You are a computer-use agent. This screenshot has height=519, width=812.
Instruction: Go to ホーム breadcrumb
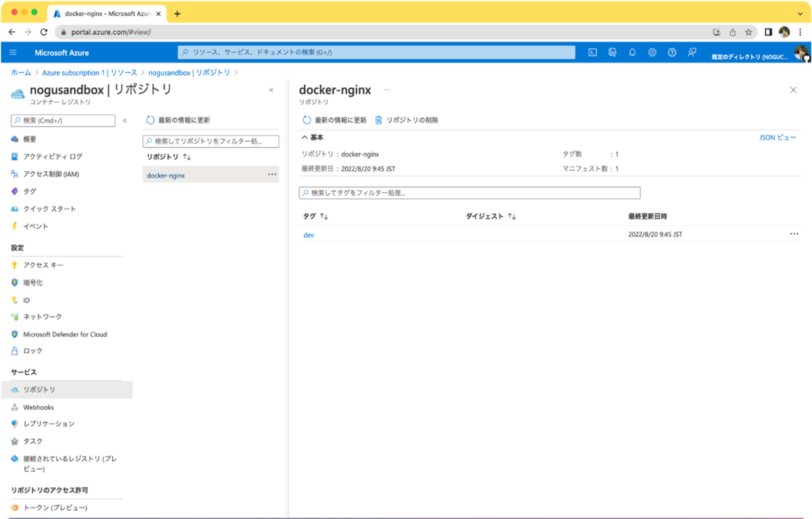pos(21,72)
